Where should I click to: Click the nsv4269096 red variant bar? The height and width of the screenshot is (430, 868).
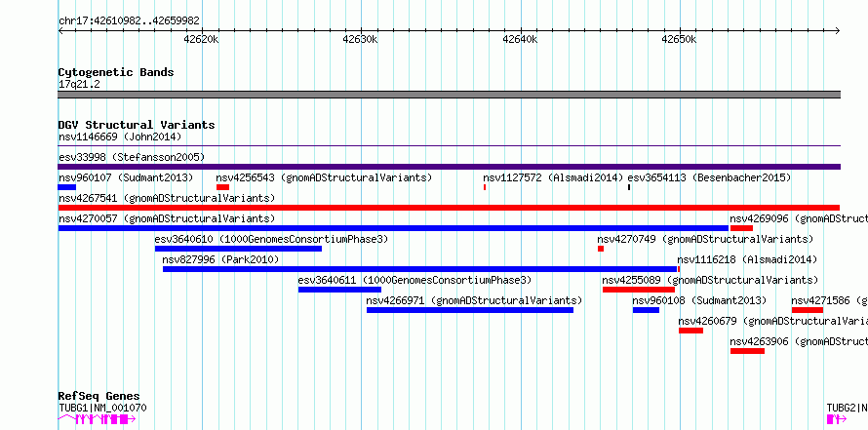click(741, 228)
